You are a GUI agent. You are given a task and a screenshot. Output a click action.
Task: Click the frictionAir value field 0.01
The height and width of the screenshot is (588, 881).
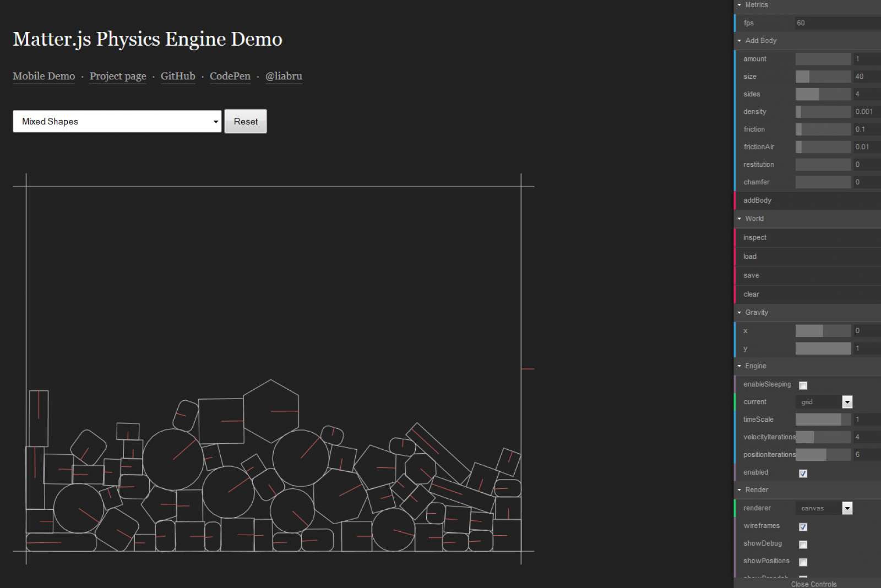(867, 147)
